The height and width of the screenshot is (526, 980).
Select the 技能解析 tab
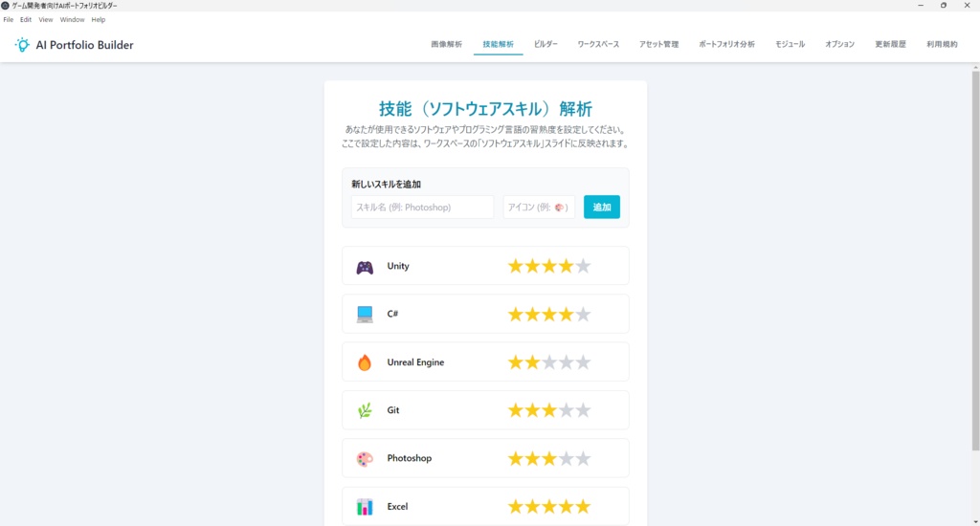(x=498, y=44)
